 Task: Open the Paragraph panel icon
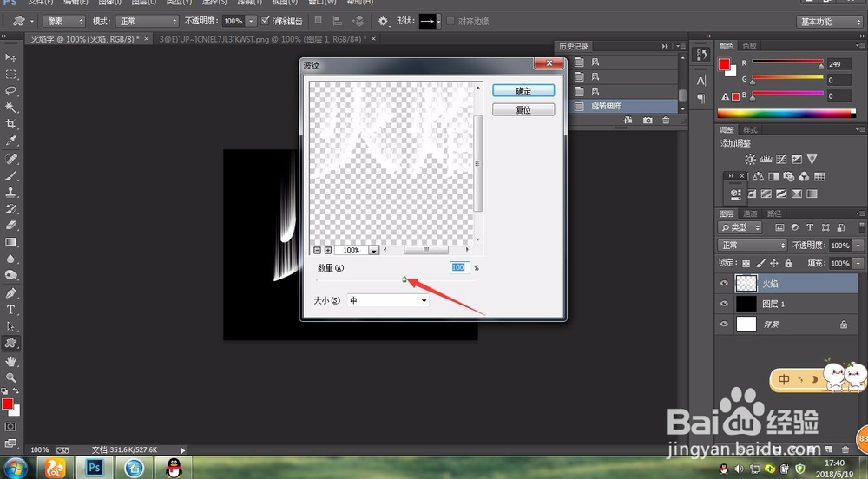coord(701,98)
